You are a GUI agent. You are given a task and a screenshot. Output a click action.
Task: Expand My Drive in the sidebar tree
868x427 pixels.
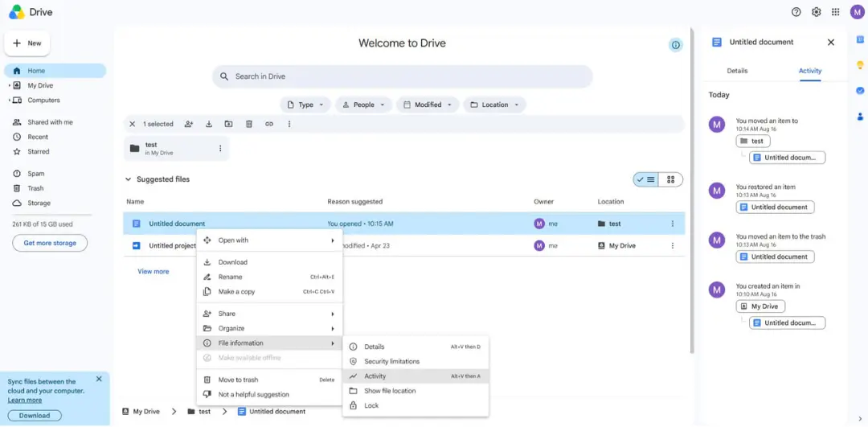10,86
